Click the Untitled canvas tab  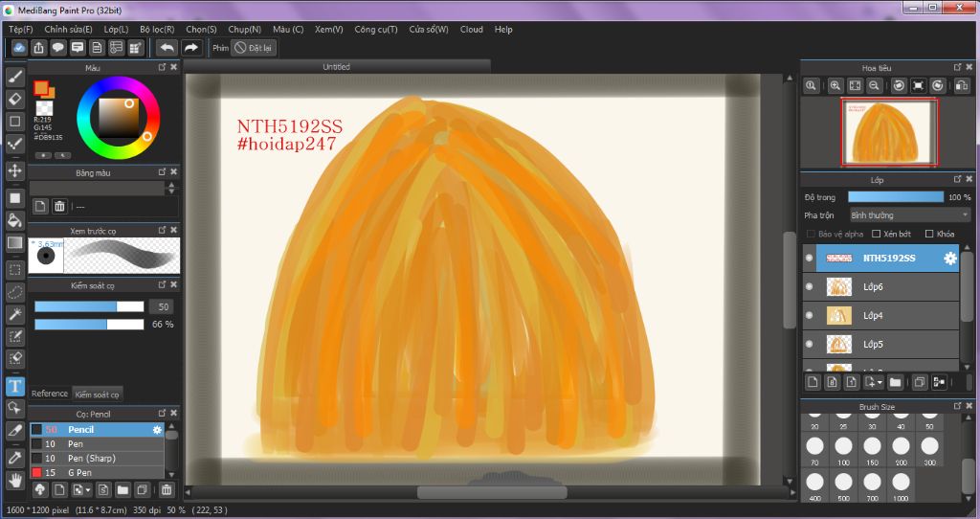click(336, 67)
